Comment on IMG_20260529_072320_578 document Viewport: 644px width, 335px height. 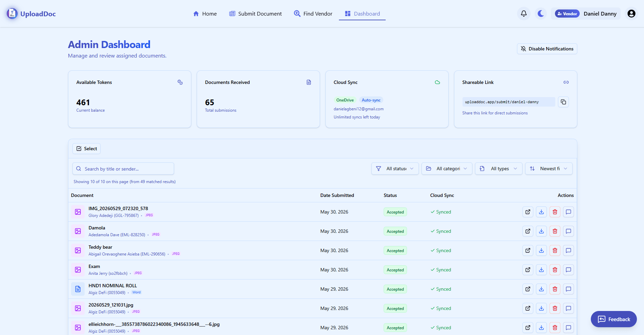point(568,212)
